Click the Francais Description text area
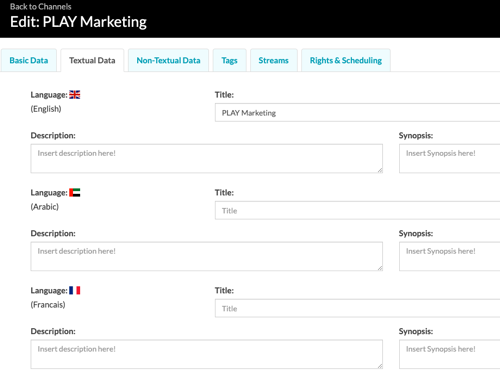Screen dimensions: 500x373 pos(207,354)
